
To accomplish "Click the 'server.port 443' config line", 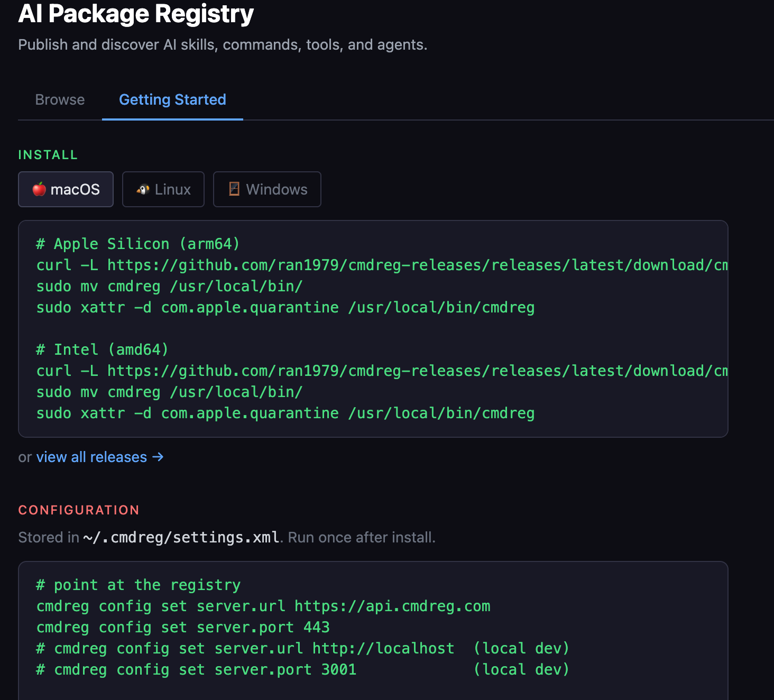I will point(183,627).
